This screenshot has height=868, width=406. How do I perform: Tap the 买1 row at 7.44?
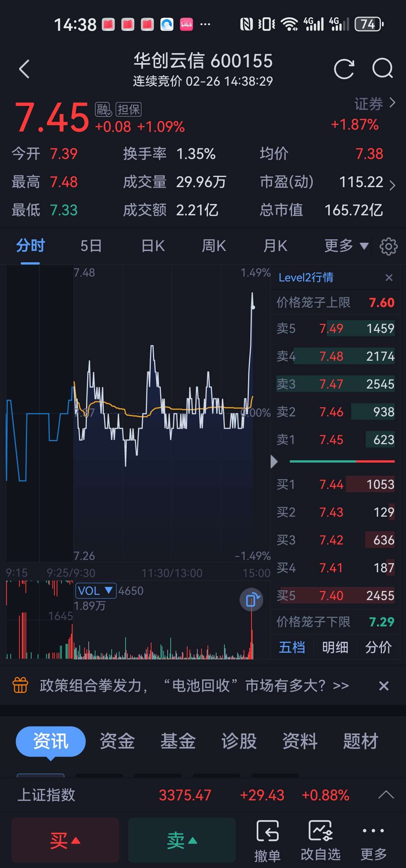point(335,484)
